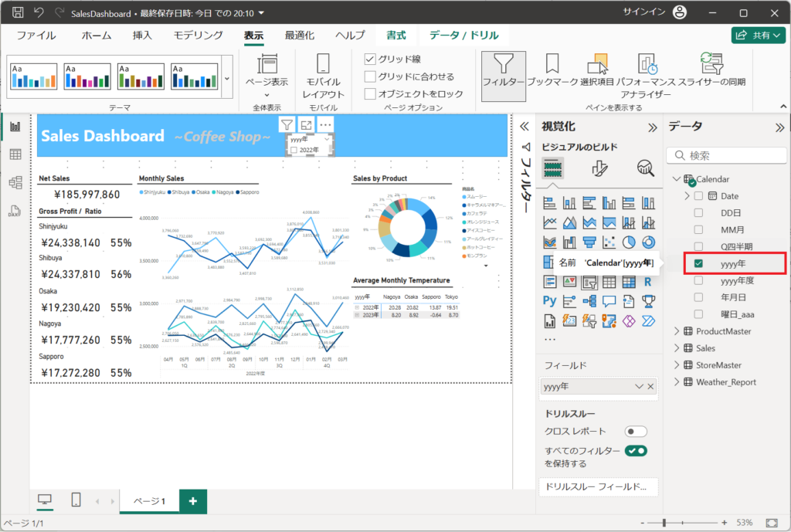Viewport: 791px width, 532px height.
Task: Enable Snap to Grid (グリッドに合わせる) checkbox
Action: tap(371, 76)
